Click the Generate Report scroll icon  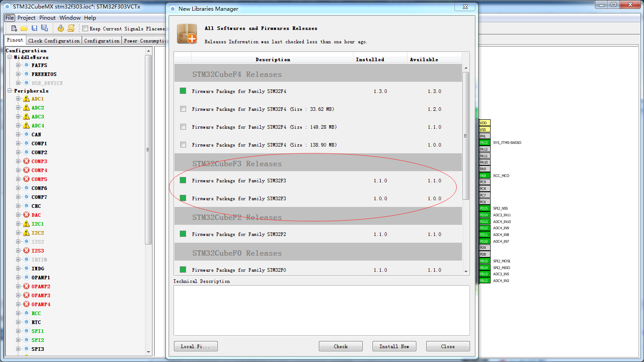point(71,28)
